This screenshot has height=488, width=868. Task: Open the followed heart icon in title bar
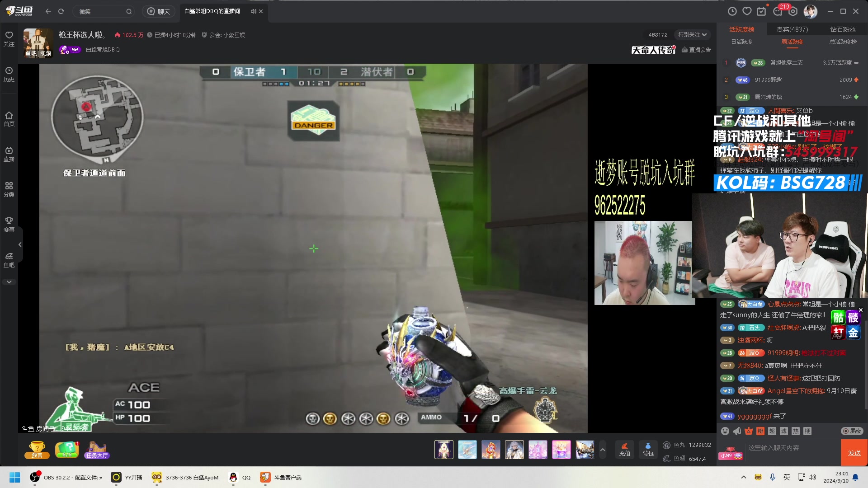(x=747, y=11)
